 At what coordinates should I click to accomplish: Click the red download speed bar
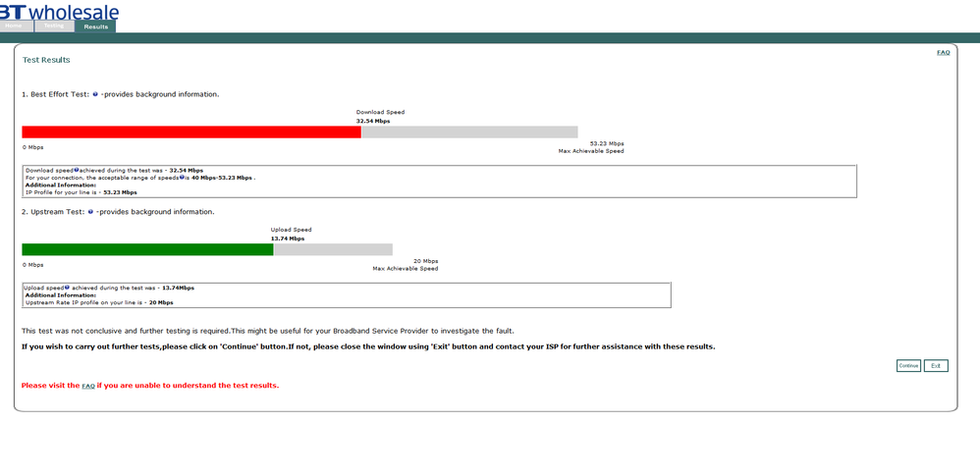pos(191,132)
